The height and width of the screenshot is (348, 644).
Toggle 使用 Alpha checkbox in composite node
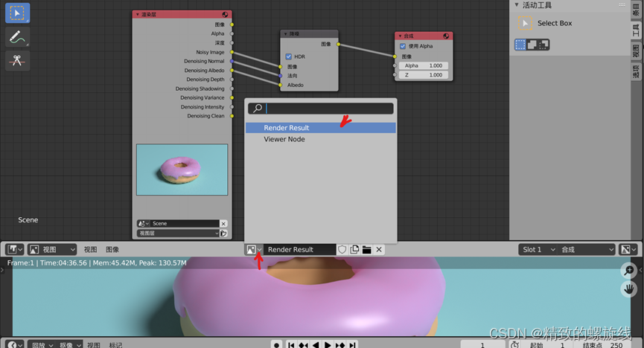[403, 46]
